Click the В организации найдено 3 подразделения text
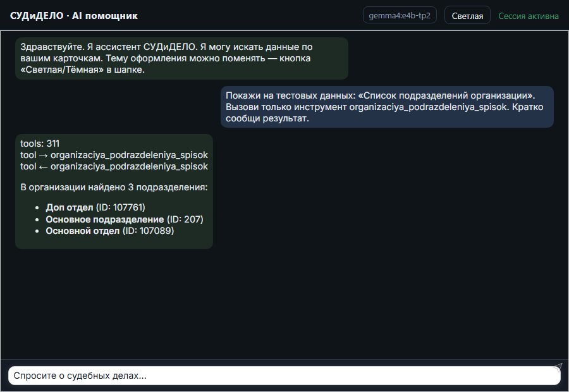Viewport: 569px width, 392px height. (x=114, y=187)
